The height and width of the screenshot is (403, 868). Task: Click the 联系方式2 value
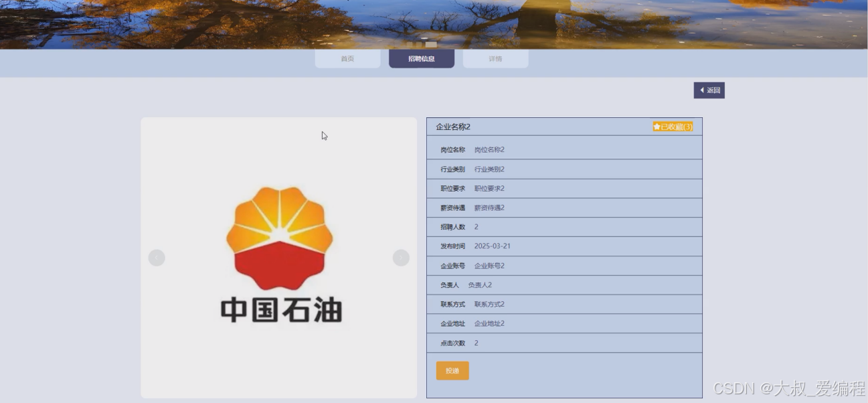click(489, 305)
